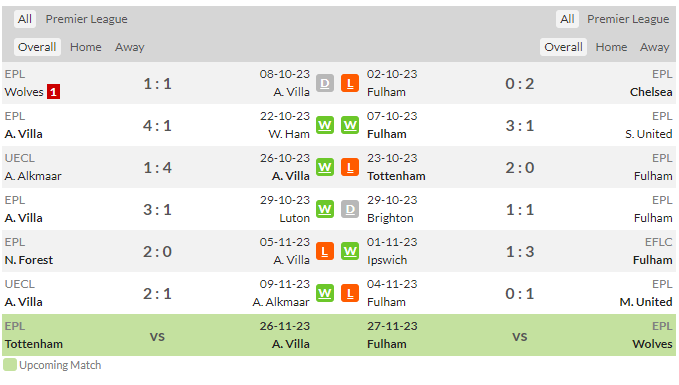Switch left panel to Home matches
Screen dimensions: 679x385
coord(86,47)
